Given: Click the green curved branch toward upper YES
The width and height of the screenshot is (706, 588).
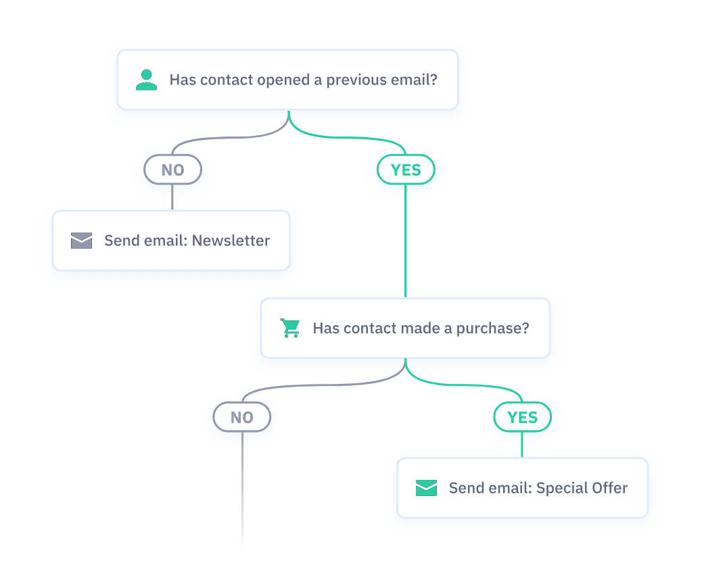Looking at the screenshot, I should pyautogui.click(x=347, y=138).
